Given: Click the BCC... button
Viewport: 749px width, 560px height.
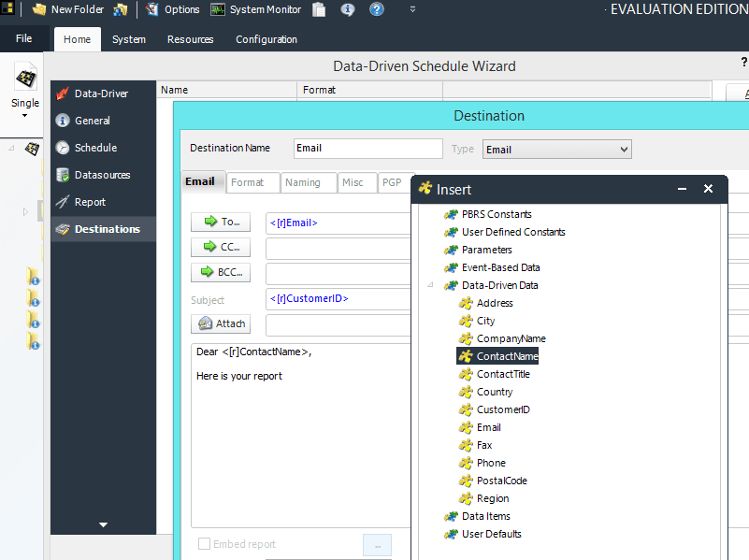Looking at the screenshot, I should [x=220, y=272].
